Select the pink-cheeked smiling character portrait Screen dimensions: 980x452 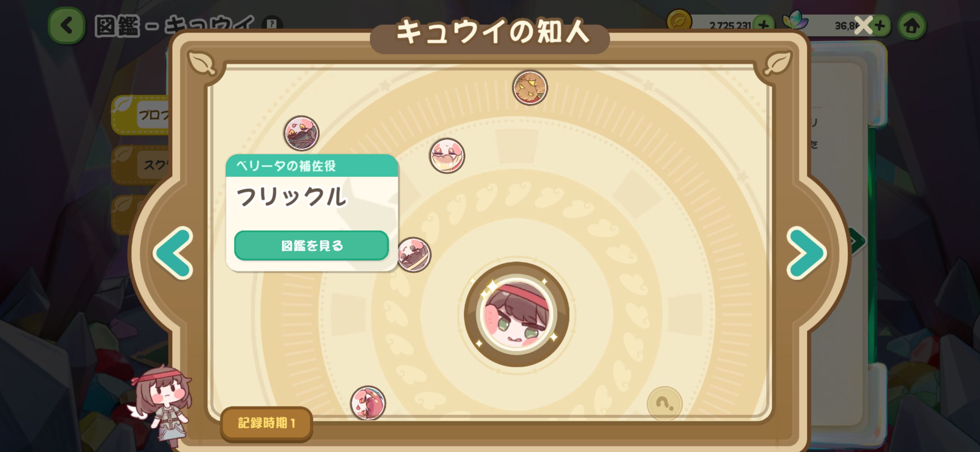click(x=447, y=156)
